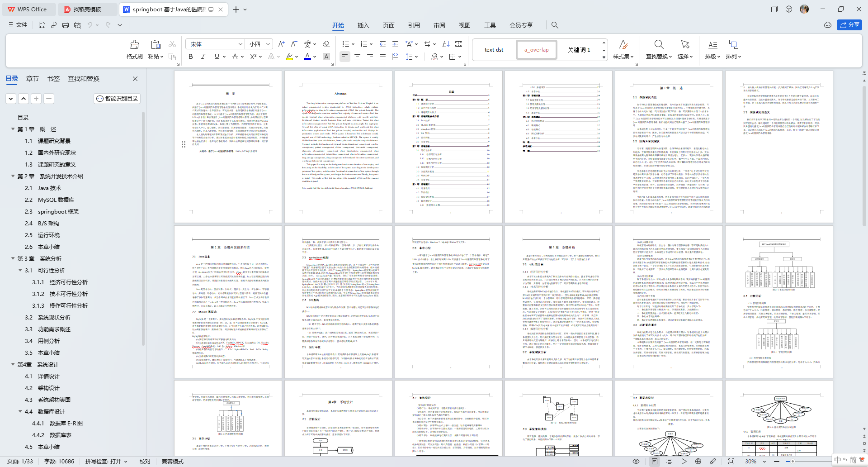Apply the a_overlap style

click(x=536, y=50)
